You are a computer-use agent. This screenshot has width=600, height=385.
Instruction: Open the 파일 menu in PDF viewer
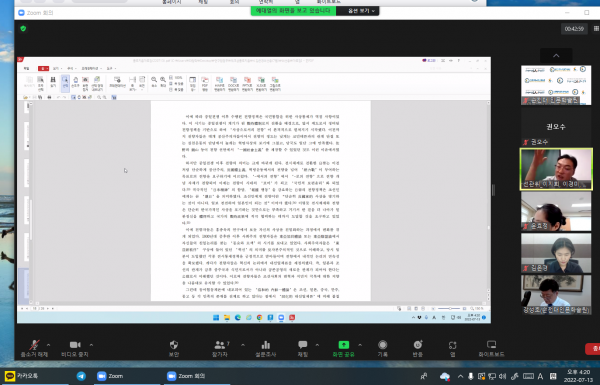coord(26,69)
